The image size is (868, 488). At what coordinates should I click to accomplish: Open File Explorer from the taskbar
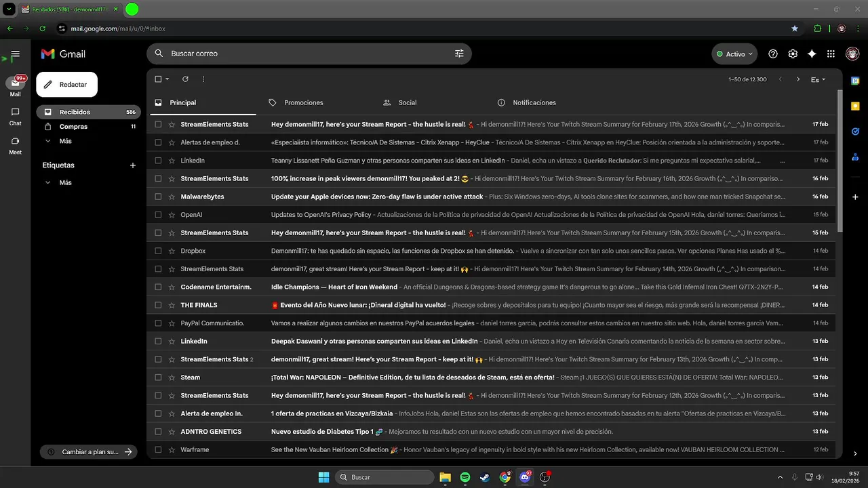coord(445,477)
